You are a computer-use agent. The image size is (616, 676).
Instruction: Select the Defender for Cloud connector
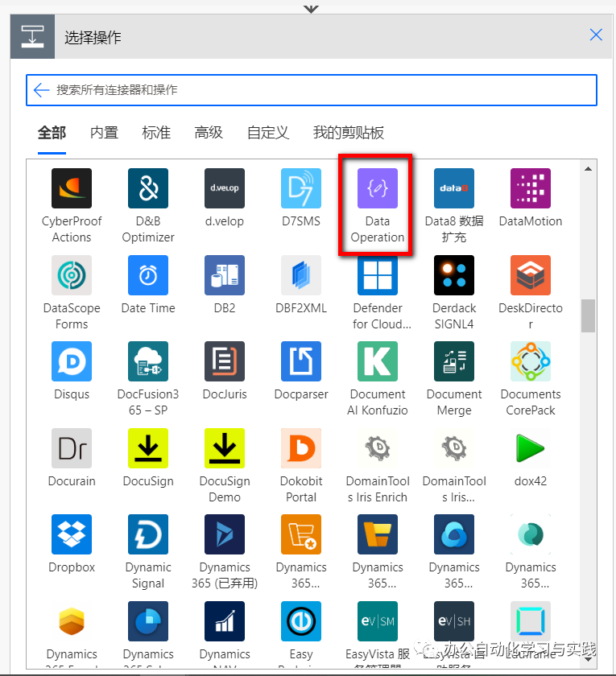tap(378, 275)
